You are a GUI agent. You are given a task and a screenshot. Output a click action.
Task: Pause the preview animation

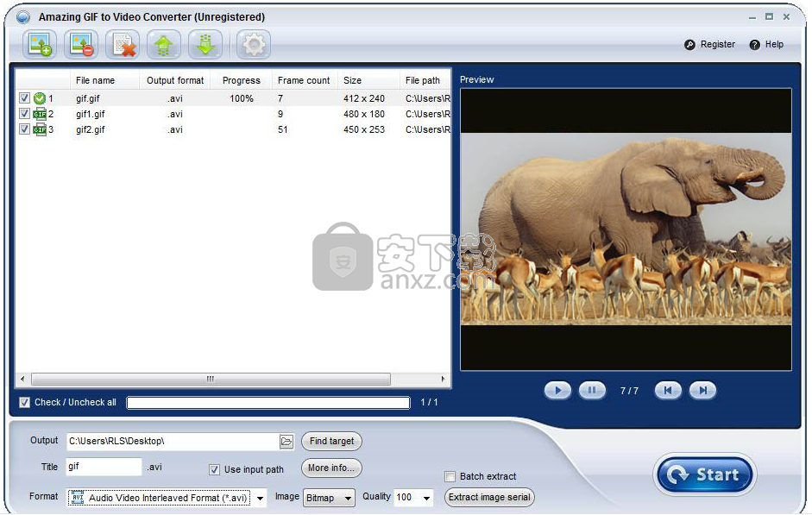(592, 390)
